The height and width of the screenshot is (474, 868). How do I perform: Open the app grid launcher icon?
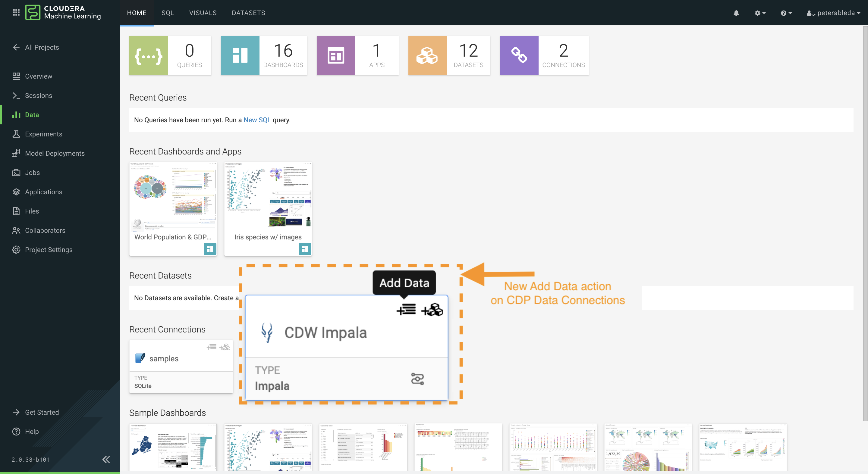coord(16,12)
